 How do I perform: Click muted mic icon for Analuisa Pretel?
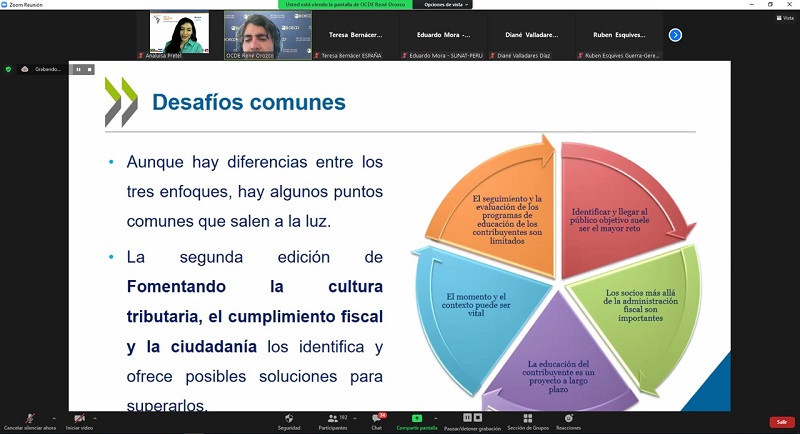[141, 55]
